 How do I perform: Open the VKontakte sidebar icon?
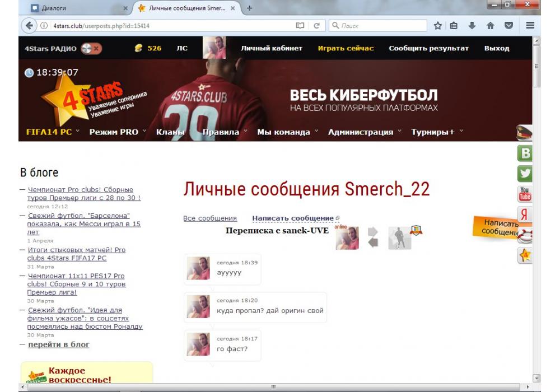[525, 153]
